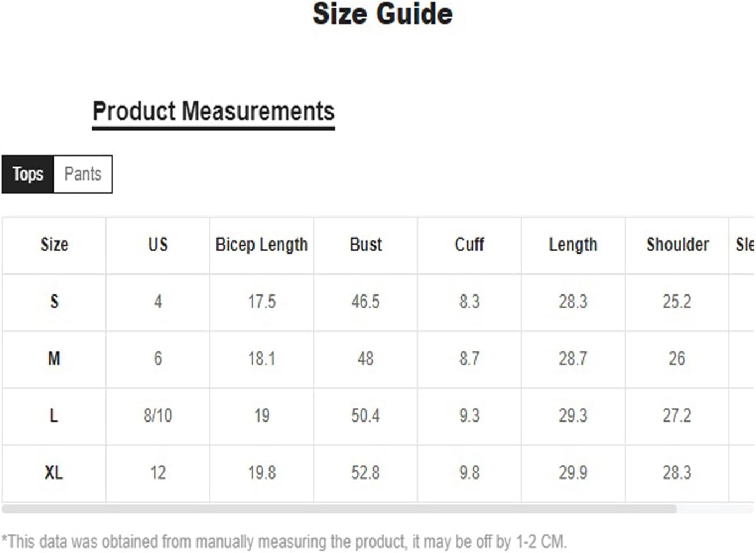Click the manual measurement disclaimer note
The height and width of the screenshot is (553, 756).
284,541
